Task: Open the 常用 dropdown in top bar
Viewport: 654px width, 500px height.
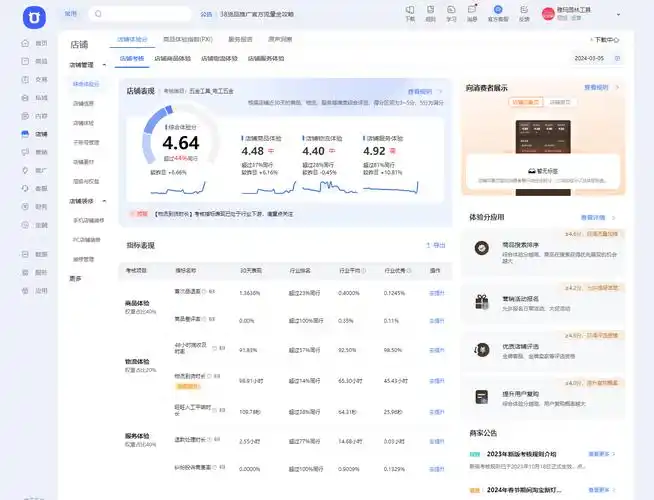Action: [x=71, y=15]
